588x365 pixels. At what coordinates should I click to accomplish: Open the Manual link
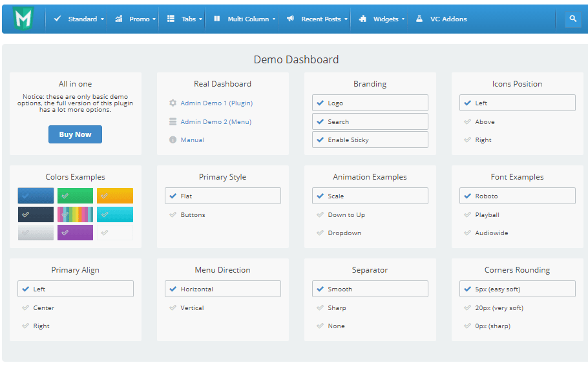(192, 140)
